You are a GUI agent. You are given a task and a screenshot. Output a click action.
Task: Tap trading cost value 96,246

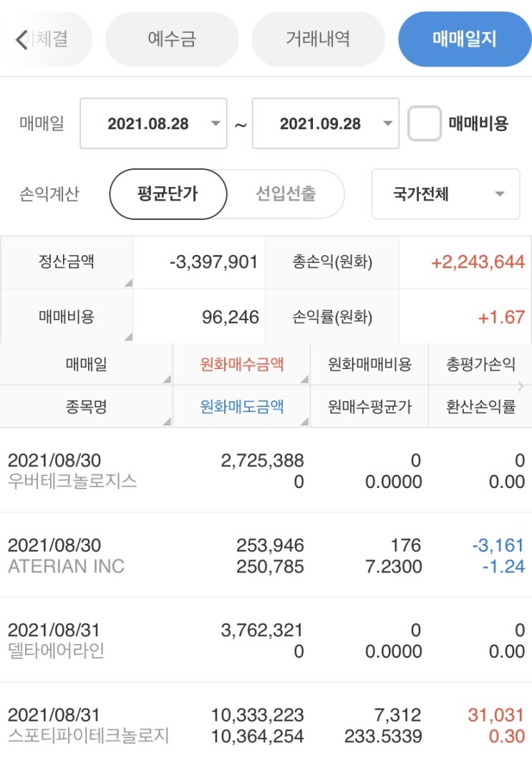tap(231, 317)
